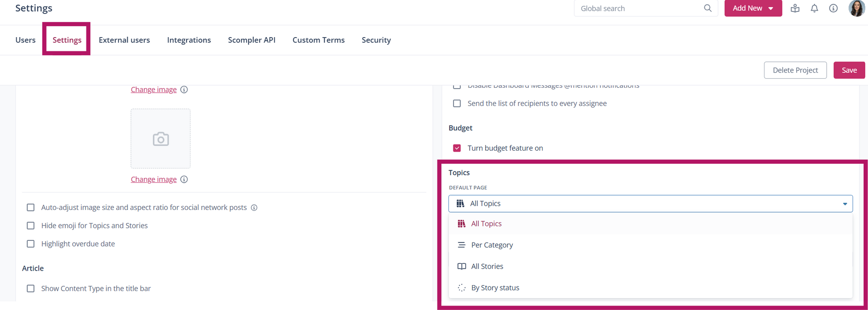
Task: Enable Hide emoji for Topics and Stories
Action: pos(31,226)
